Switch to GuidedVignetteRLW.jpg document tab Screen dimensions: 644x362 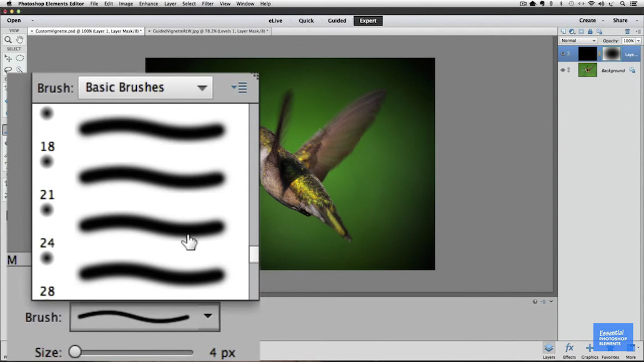tap(208, 31)
